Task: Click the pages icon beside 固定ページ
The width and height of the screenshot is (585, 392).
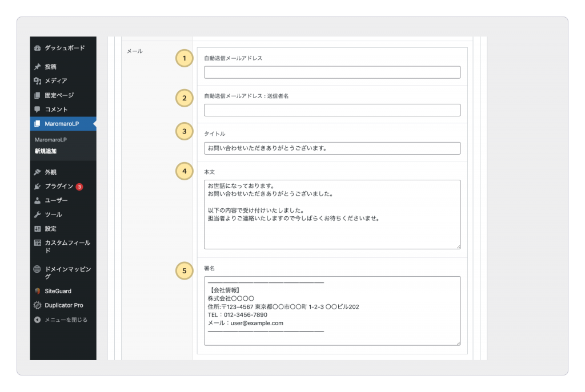Action: [x=38, y=95]
